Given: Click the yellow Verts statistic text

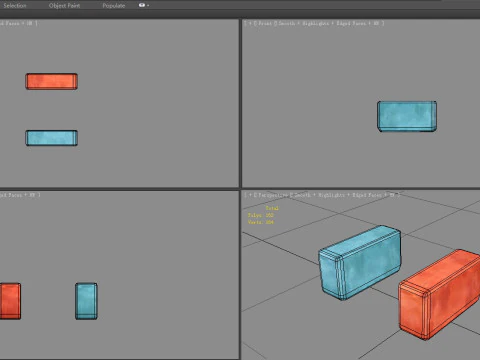Looking at the screenshot, I should point(261,222).
